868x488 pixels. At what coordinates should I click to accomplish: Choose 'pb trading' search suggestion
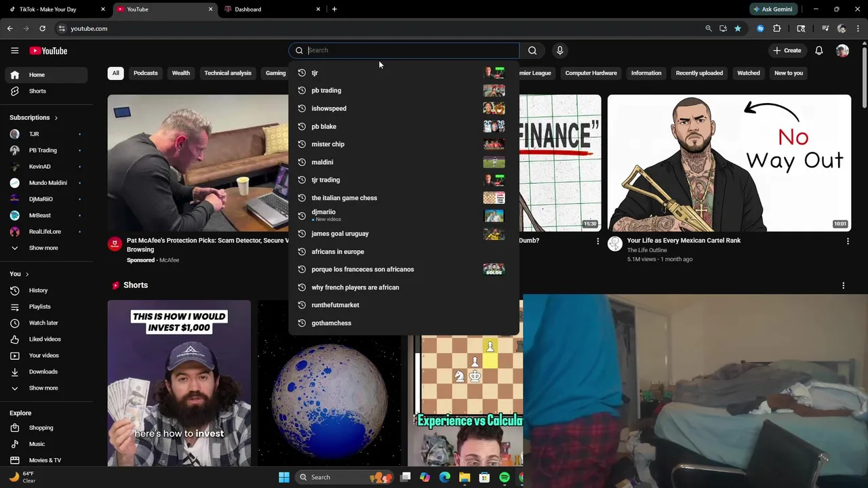[x=403, y=90]
